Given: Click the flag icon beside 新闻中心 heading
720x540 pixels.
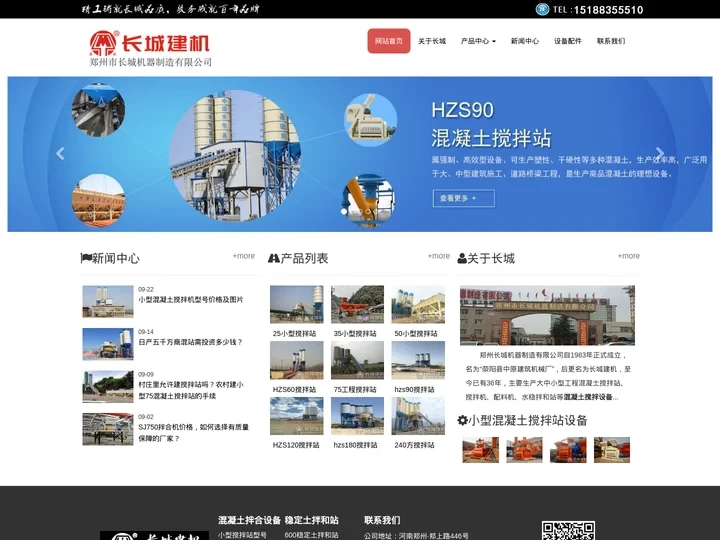Looking at the screenshot, I should coord(86,258).
